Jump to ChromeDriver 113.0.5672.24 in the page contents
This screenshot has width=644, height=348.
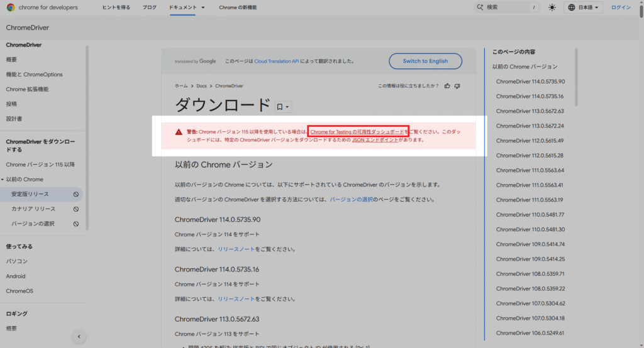click(x=530, y=126)
